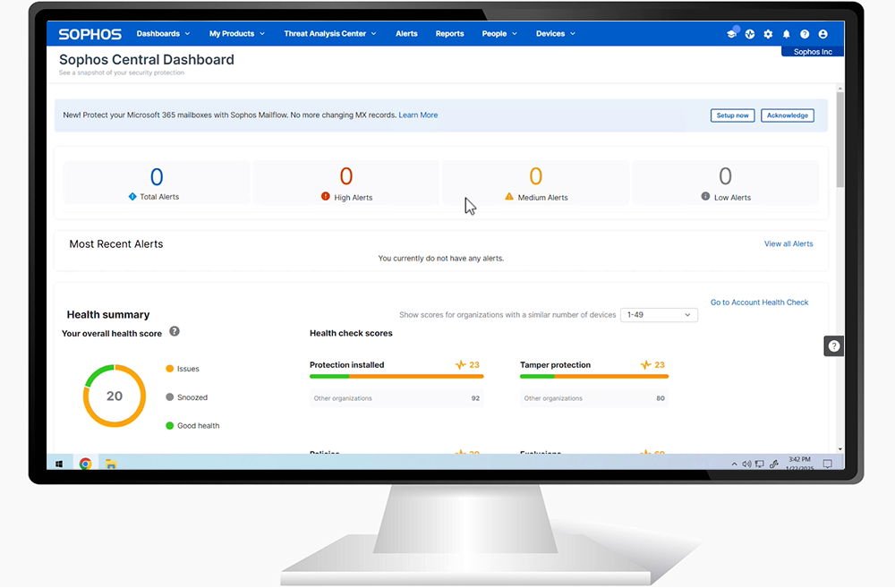Image resolution: width=895 pixels, height=588 pixels.
Task: Open the training graduation cap icon
Action: pos(732,34)
